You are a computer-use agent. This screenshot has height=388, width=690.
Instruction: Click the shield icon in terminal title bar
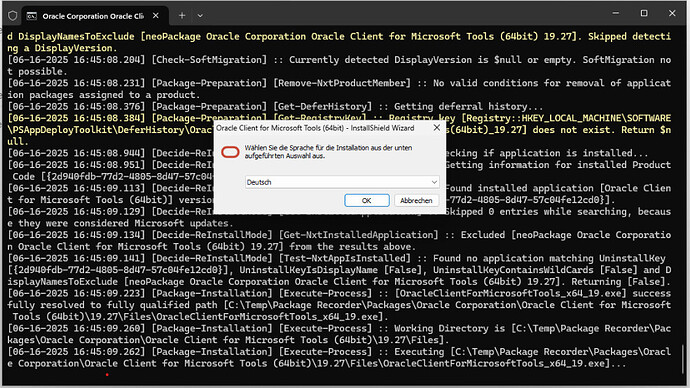pos(12,16)
